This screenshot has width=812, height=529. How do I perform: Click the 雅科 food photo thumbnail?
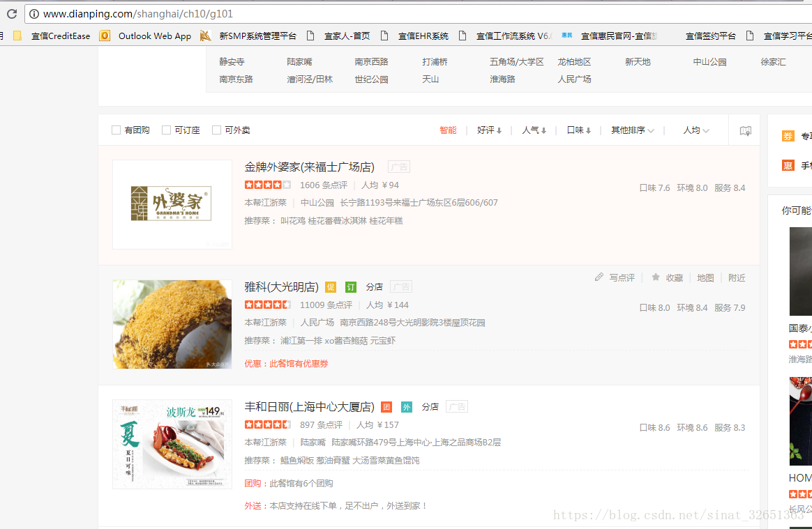pos(172,324)
